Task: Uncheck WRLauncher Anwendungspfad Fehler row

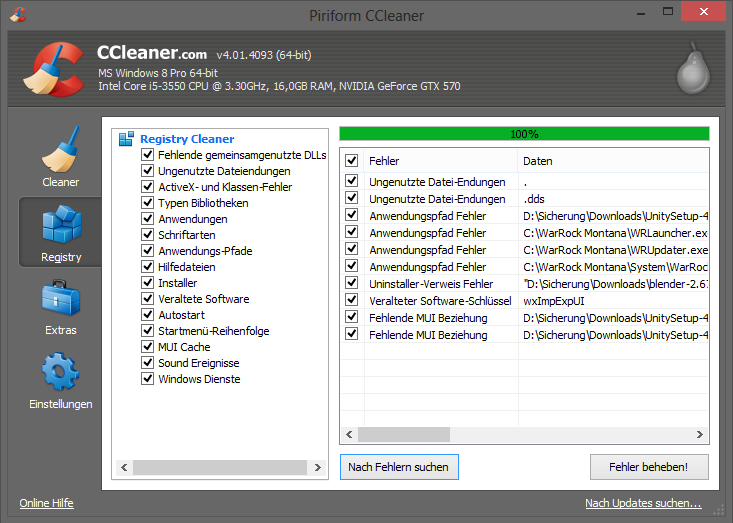Action: tap(352, 232)
